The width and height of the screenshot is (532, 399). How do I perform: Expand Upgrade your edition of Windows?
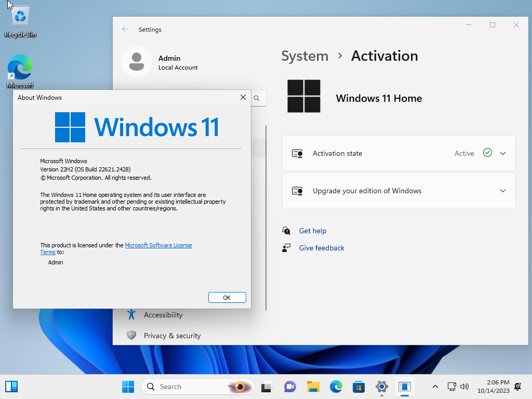(x=502, y=191)
